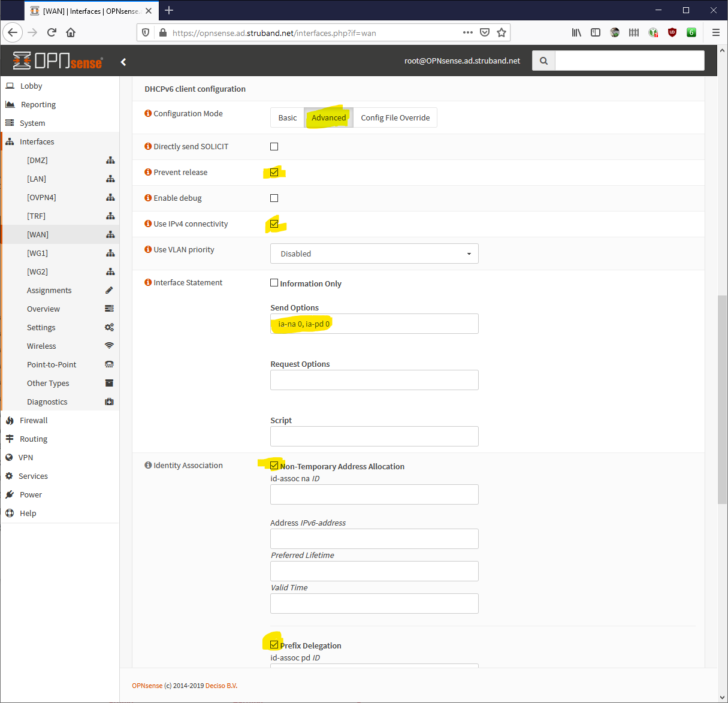Open the Deciso B.V. footer link
The width and height of the screenshot is (728, 703).
click(220, 685)
